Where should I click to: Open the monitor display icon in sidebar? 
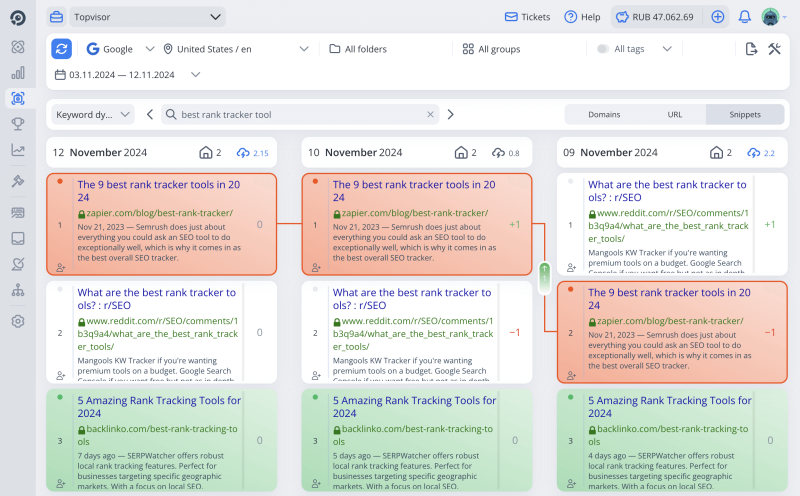tap(18, 213)
